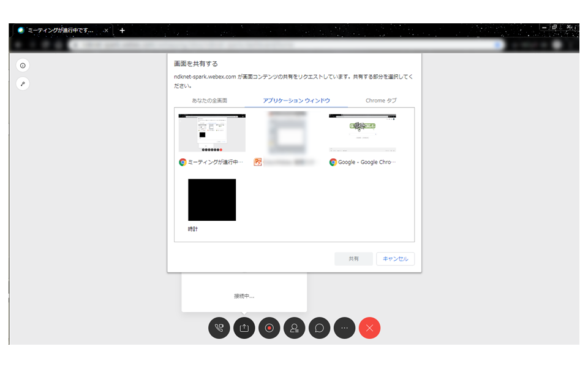Click the キャンセル button
This screenshot has width=588, height=368.
395,259
